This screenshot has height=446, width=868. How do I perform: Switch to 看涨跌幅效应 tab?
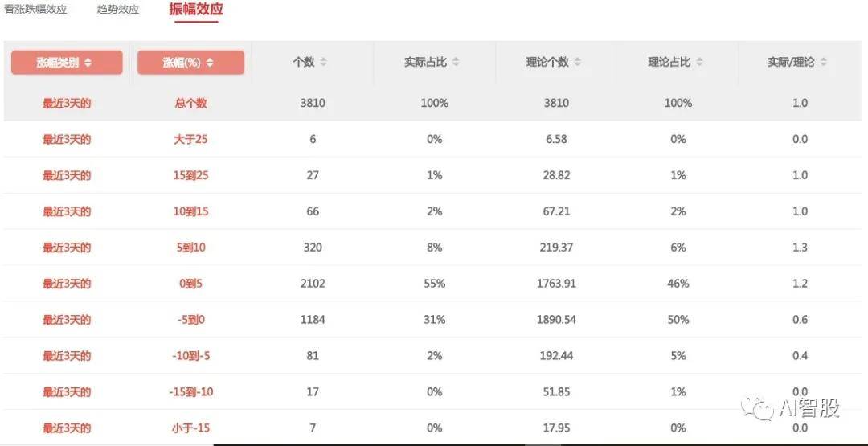[35, 10]
